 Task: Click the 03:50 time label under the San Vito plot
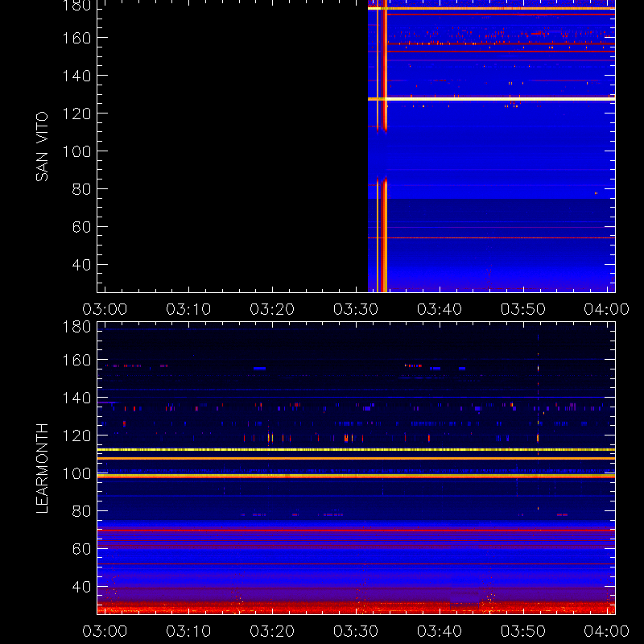point(522,309)
